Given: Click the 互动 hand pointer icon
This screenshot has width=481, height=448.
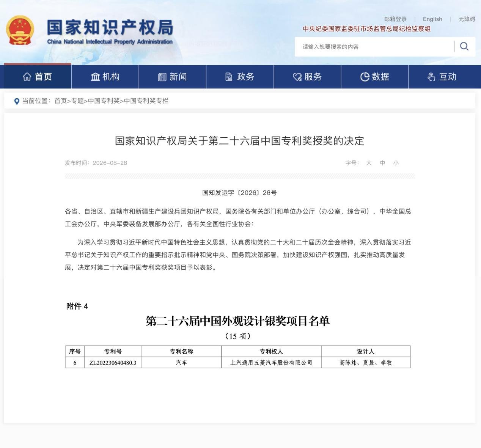Looking at the screenshot, I should click(431, 77).
